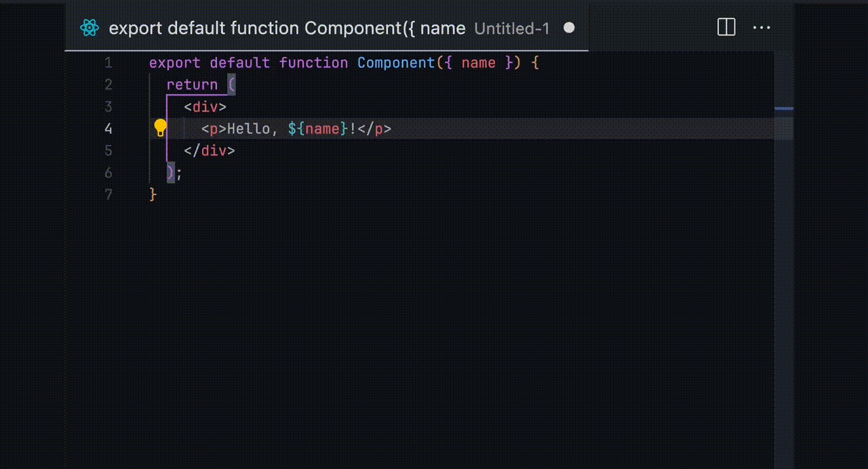Click the closing curly brace on line 7
The width and height of the screenshot is (868, 469).
coord(153,195)
